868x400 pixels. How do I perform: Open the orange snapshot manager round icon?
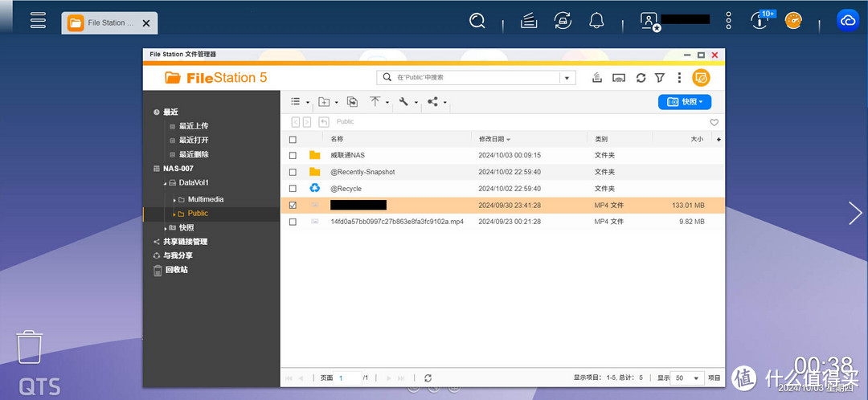(701, 78)
